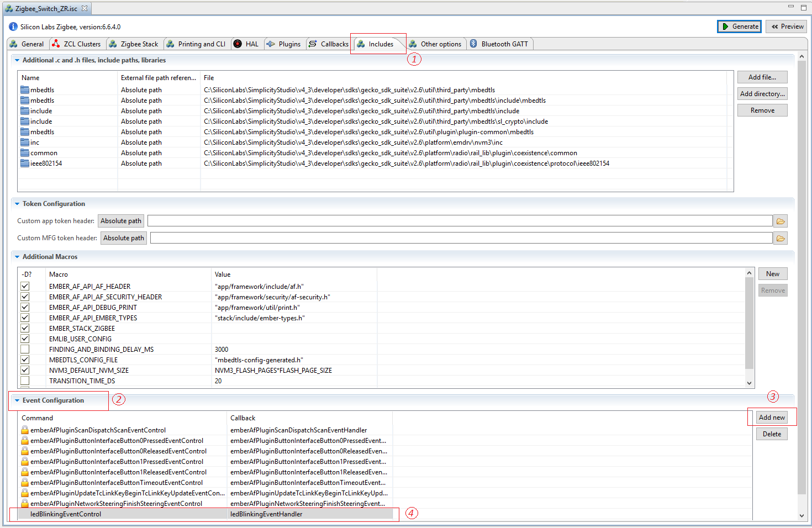Viewport: 812px width, 528px height.
Task: Click lock icon of ButtonTimeoutEventControl row
Action: [x=25, y=482]
